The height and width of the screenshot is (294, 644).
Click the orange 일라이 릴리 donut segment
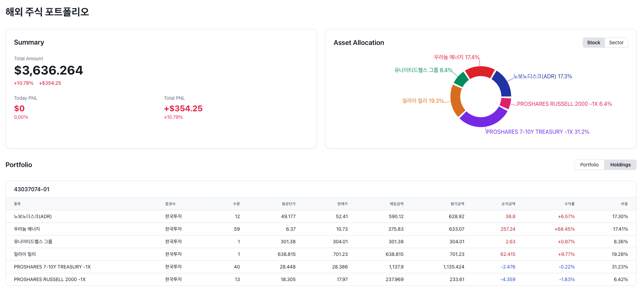coord(457,100)
